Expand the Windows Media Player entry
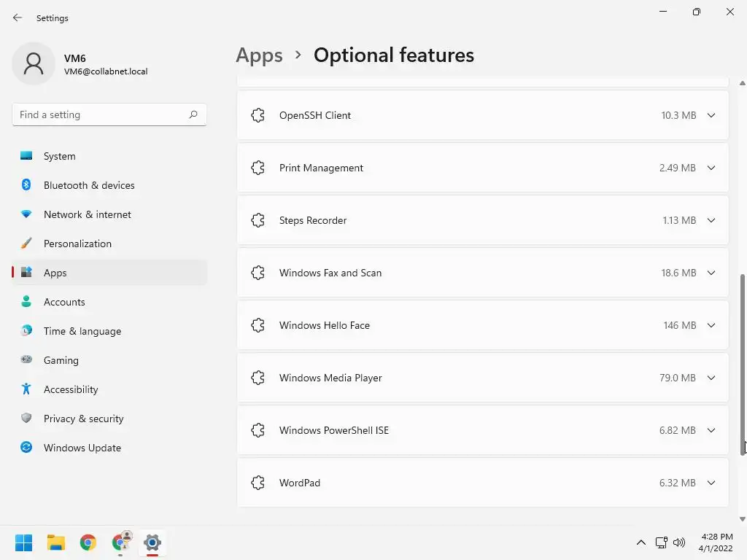This screenshot has height=560, width=747. (711, 378)
